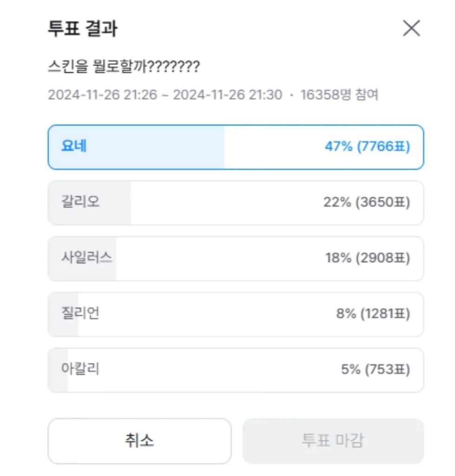Click the gray progress fill of 갈리오
The width and height of the screenshot is (455, 476).
pyautogui.click(x=90, y=203)
